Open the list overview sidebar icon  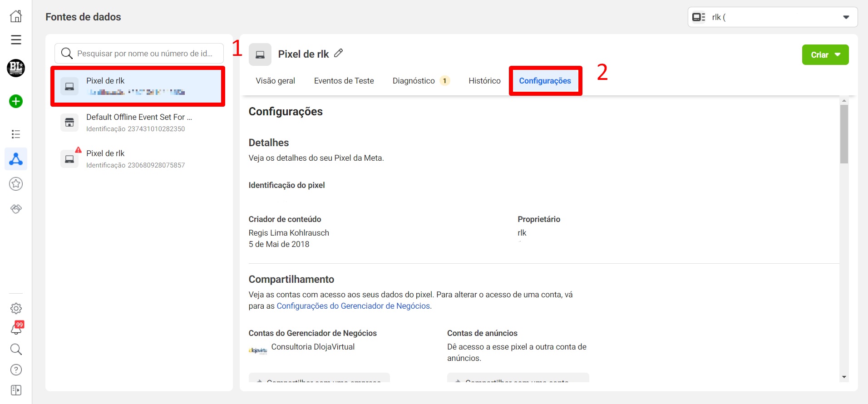click(x=16, y=134)
